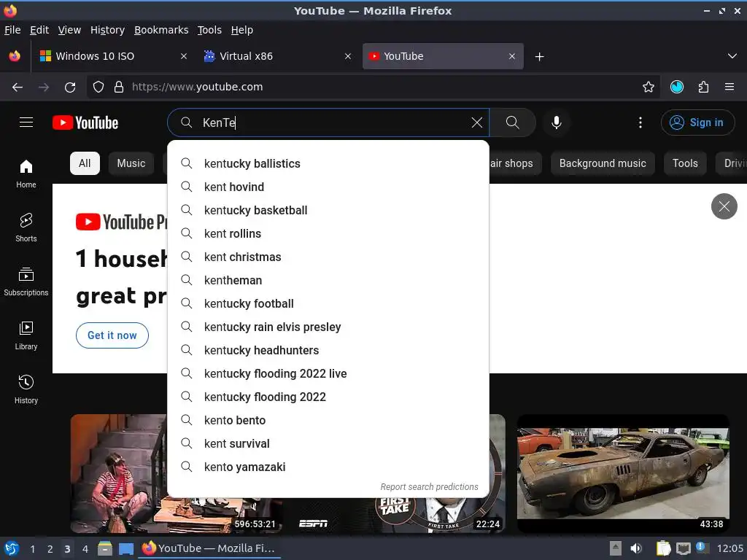List all tabs dropdown

(x=732, y=56)
